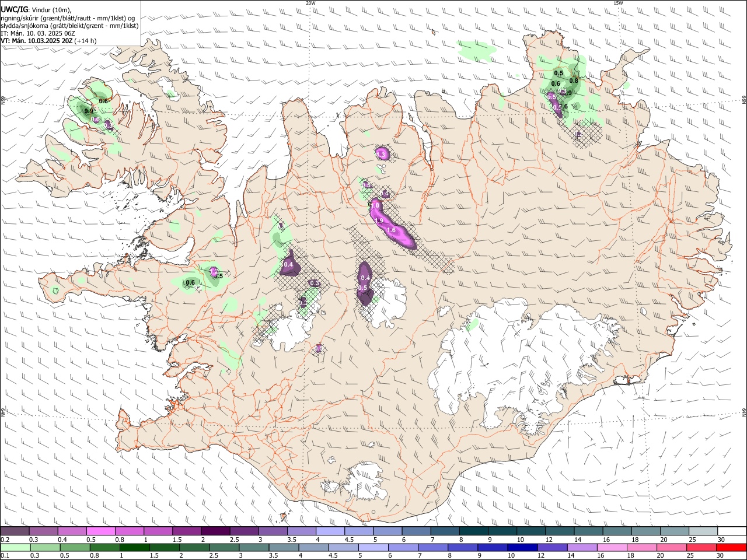Select the 'VT: Mán. 10.03.2025 20Z' valid time
This screenshot has height=560, width=747.
(x=37, y=41)
